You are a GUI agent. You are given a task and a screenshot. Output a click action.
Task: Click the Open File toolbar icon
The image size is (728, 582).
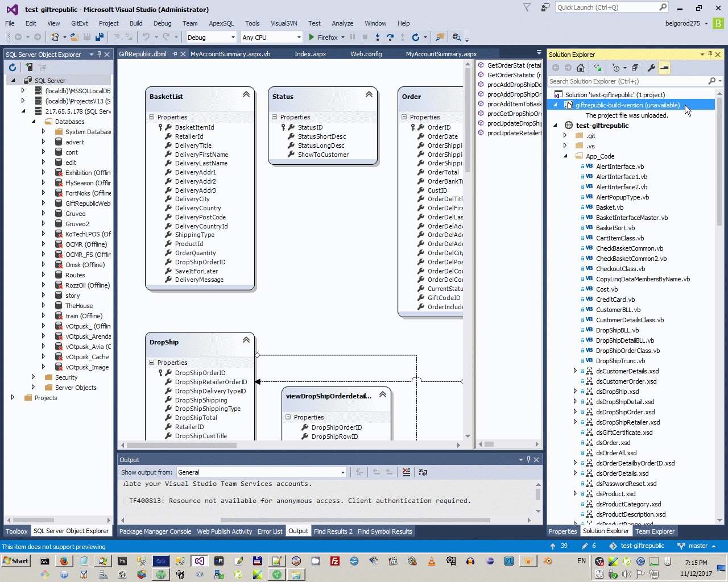click(x=75, y=37)
